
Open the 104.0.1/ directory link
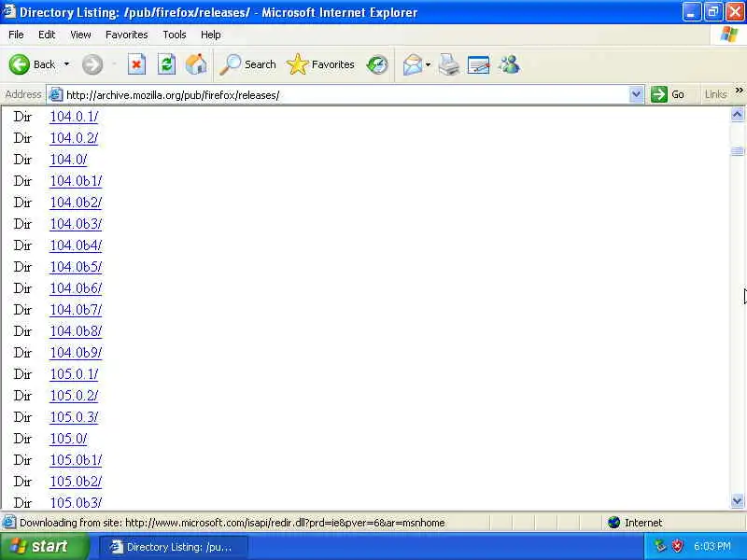[75, 116]
